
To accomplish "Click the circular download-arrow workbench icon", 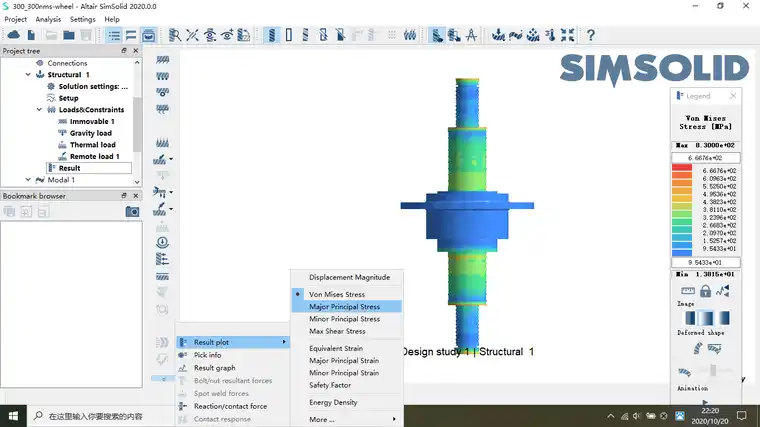I will [x=162, y=242].
